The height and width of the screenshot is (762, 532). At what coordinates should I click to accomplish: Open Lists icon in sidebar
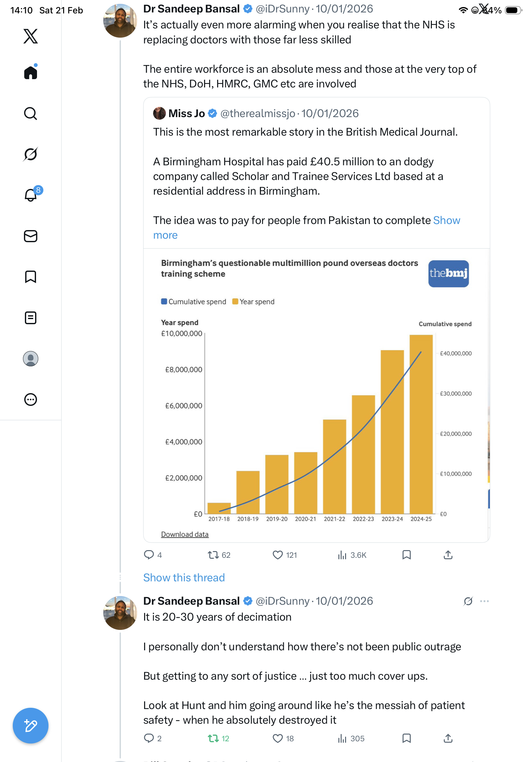coord(31,317)
